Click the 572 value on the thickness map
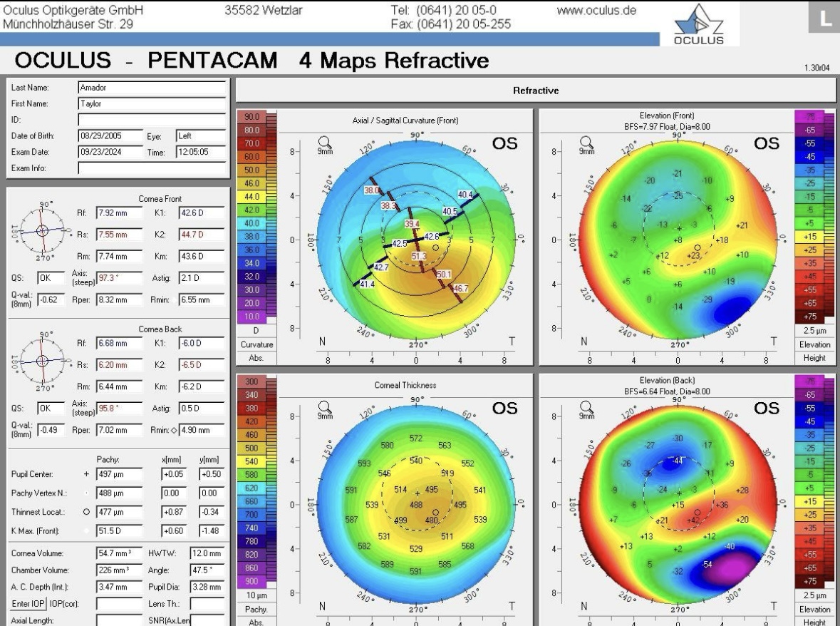Image resolution: width=840 pixels, height=626 pixels. pos(415,438)
